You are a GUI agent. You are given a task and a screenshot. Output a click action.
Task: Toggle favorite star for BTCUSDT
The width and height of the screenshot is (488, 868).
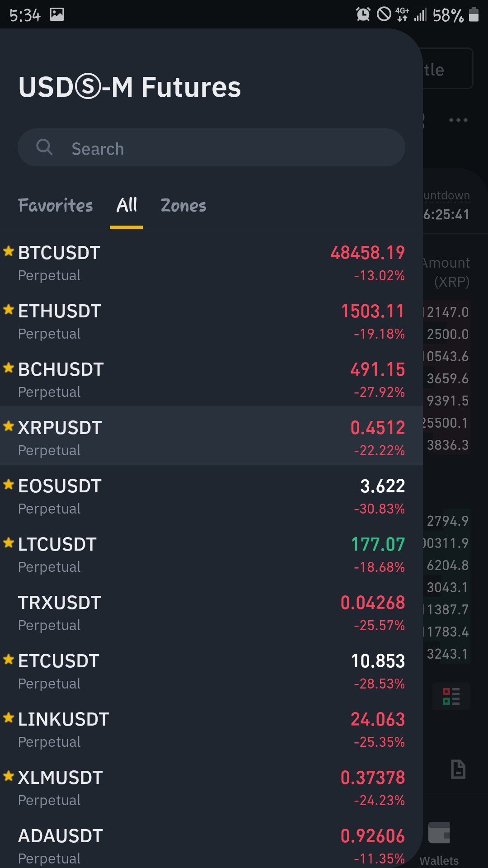click(9, 251)
